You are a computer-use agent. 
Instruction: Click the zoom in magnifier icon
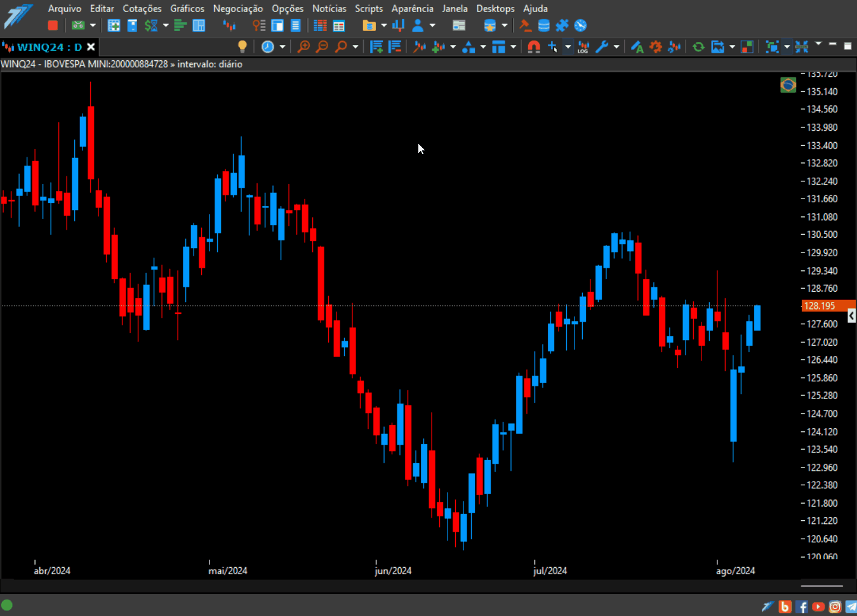(x=303, y=46)
